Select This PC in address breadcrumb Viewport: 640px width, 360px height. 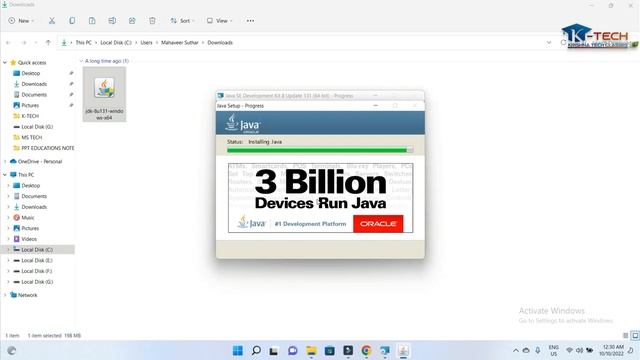tap(84, 42)
